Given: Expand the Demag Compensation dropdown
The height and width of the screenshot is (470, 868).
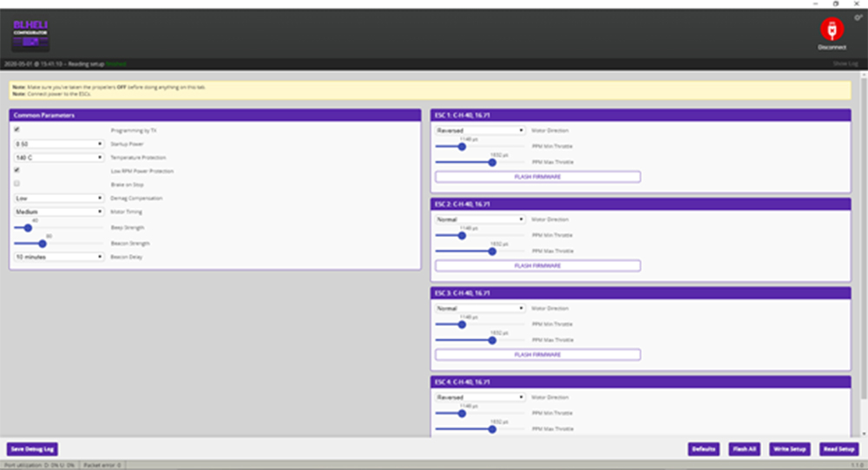Looking at the screenshot, I should (59, 198).
